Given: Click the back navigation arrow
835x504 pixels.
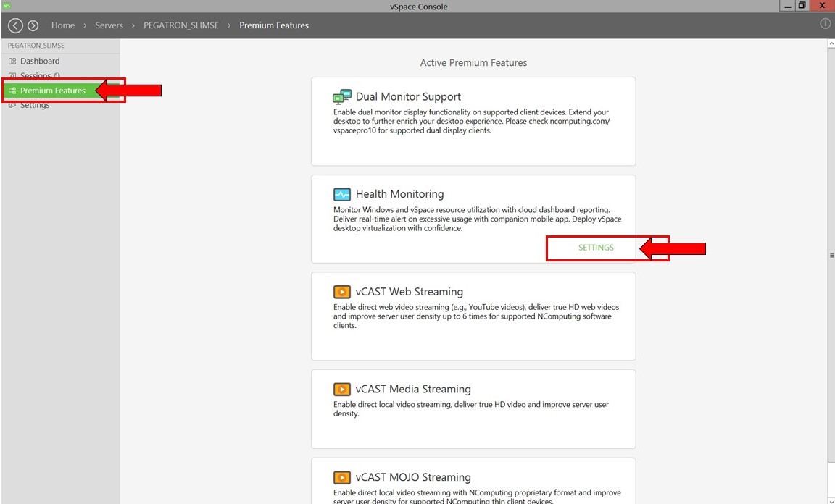Looking at the screenshot, I should tap(15, 25).
